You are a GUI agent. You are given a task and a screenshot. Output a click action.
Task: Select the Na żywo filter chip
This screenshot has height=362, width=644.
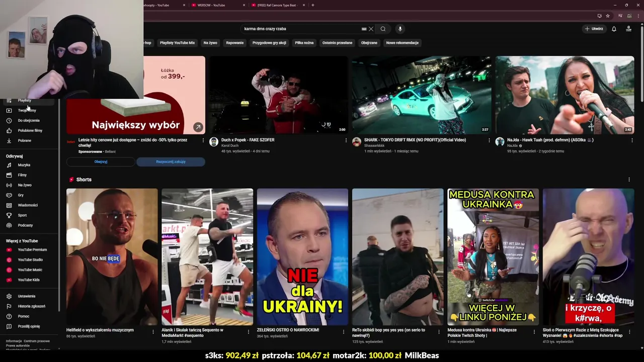click(210, 43)
